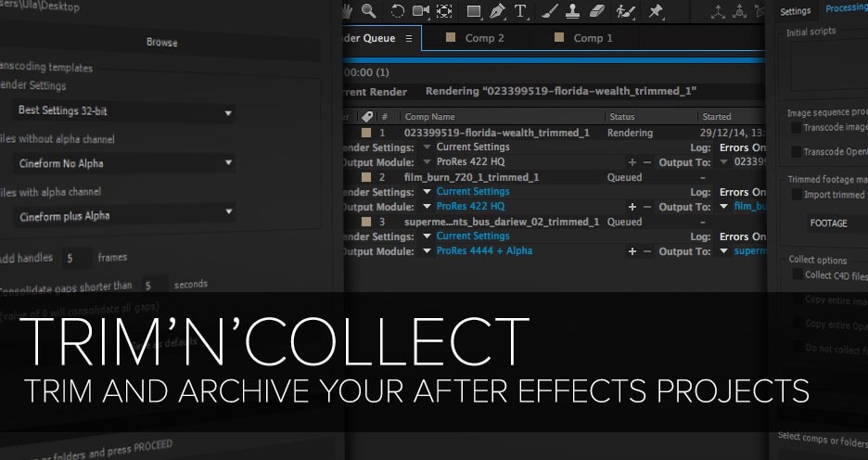Select the Clone Stamp tool
Image resolution: width=868 pixels, height=460 pixels.
pyautogui.click(x=572, y=11)
